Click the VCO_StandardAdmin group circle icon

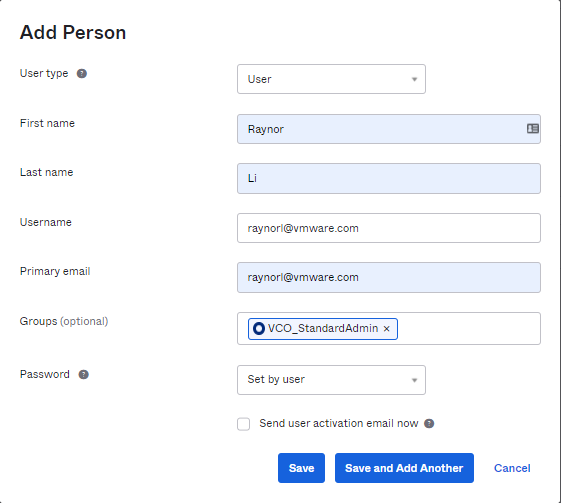(259, 328)
